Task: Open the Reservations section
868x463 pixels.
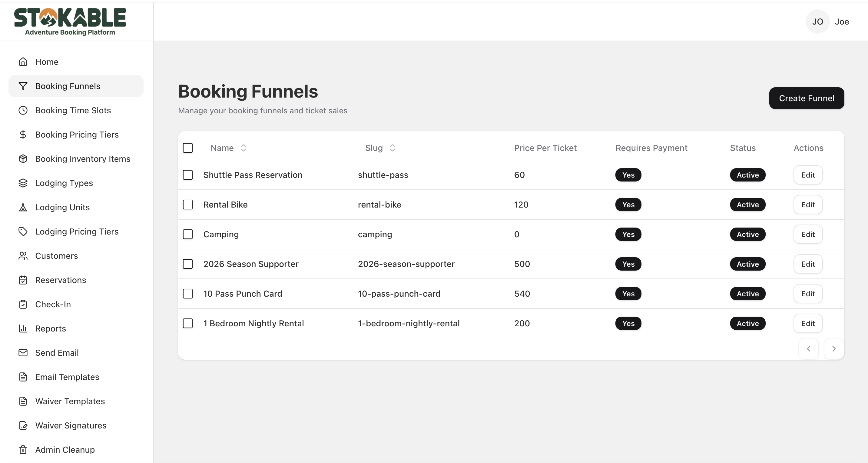Action: click(60, 280)
